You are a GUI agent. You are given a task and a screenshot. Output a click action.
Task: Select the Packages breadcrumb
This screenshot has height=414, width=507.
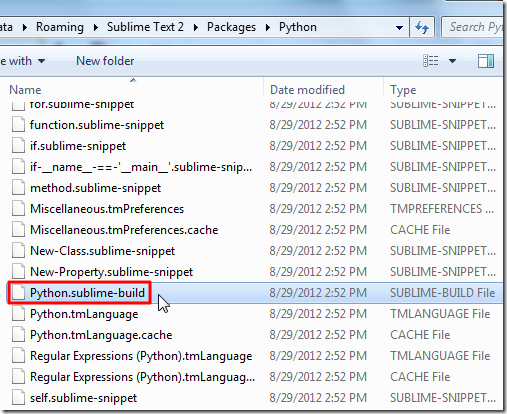click(231, 27)
